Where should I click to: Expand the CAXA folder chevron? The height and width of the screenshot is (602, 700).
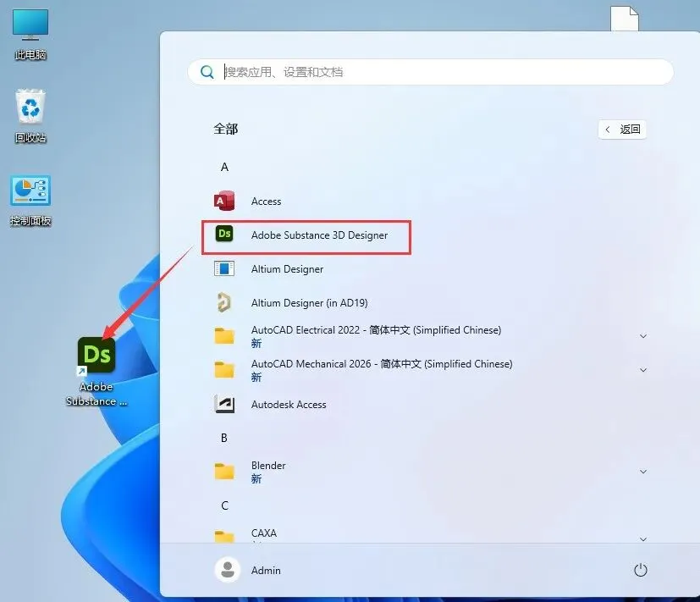[x=643, y=539]
